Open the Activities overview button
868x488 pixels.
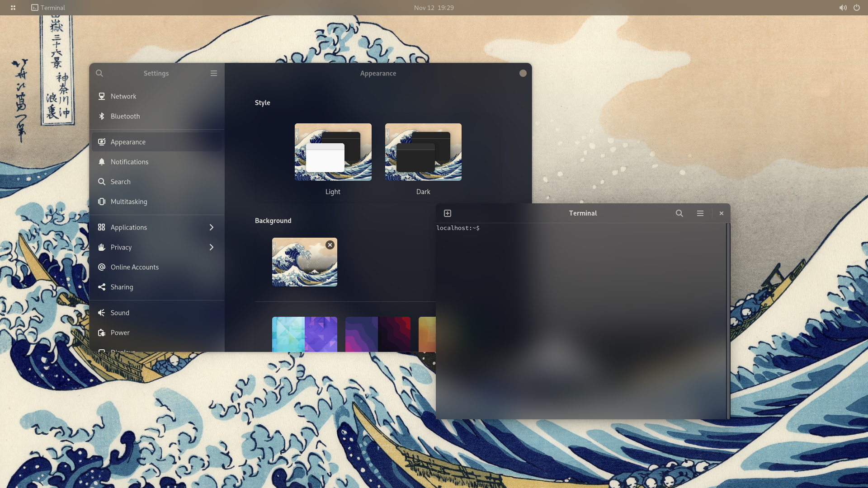pyautogui.click(x=13, y=8)
